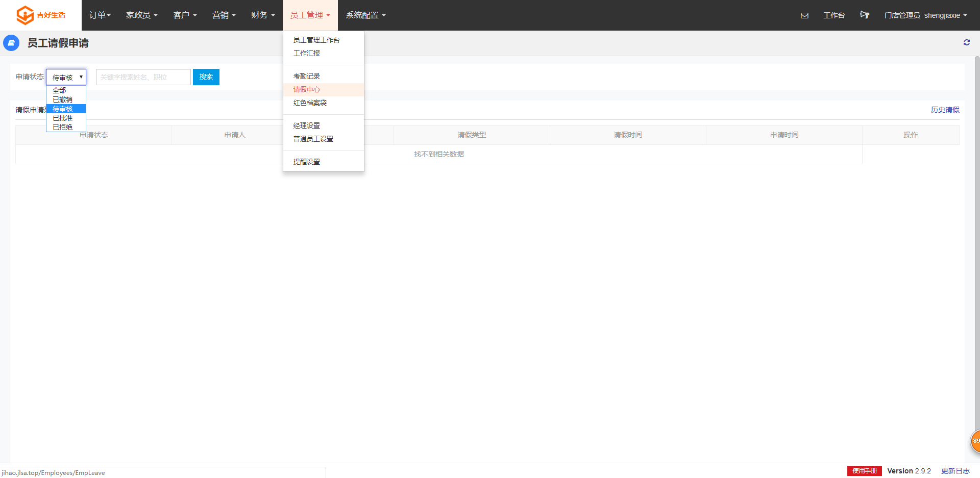This screenshot has height=478, width=980.
Task: Open the 工作台 link
Action: (834, 15)
